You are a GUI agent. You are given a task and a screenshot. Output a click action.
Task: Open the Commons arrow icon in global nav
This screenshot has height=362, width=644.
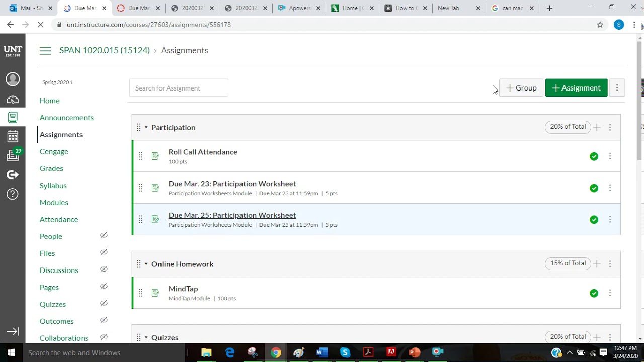point(13,175)
